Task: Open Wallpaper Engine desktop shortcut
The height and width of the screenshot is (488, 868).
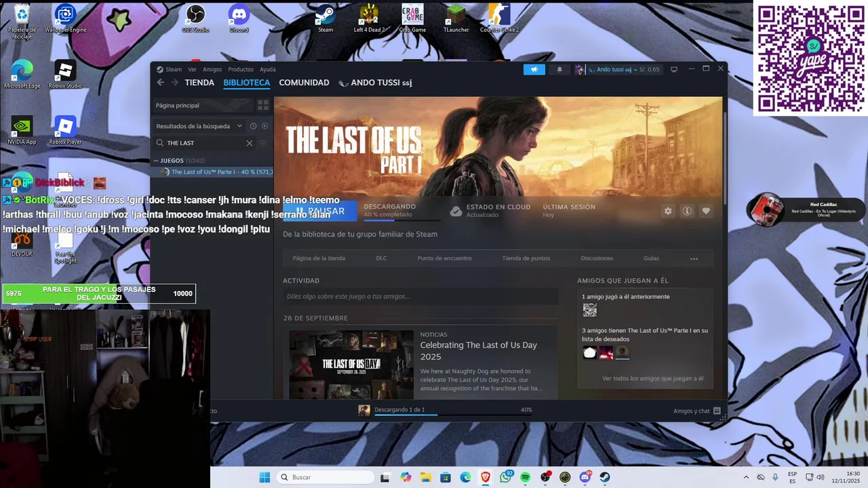Action: click(65, 18)
